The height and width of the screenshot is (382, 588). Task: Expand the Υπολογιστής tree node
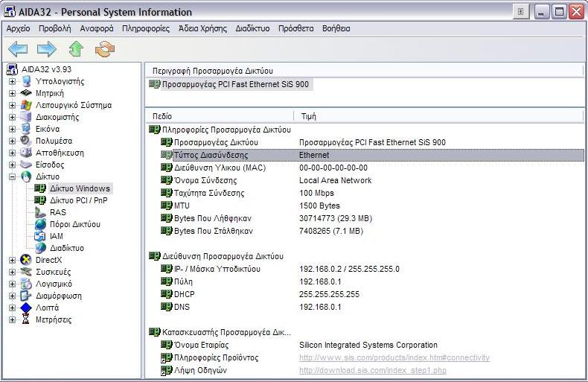(12, 81)
